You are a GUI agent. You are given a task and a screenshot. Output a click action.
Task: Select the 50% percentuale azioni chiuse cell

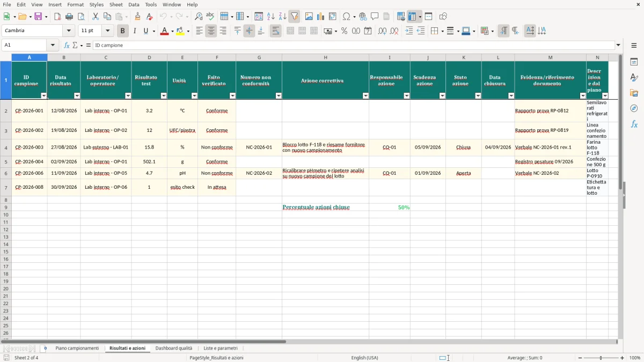point(390,207)
